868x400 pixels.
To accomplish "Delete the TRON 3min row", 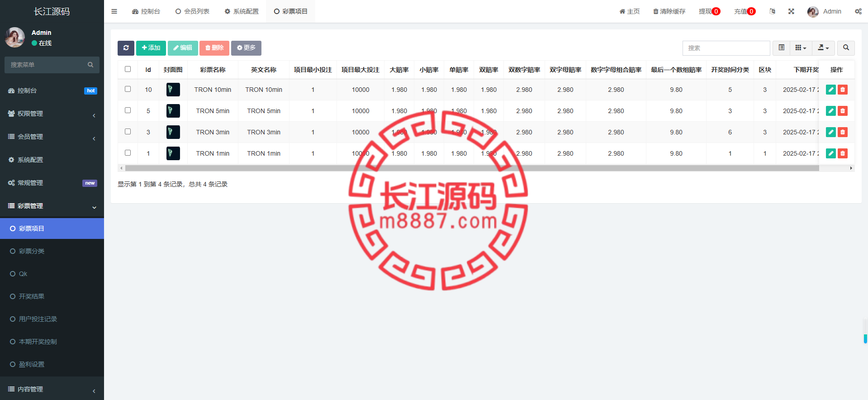I will pyautogui.click(x=843, y=132).
